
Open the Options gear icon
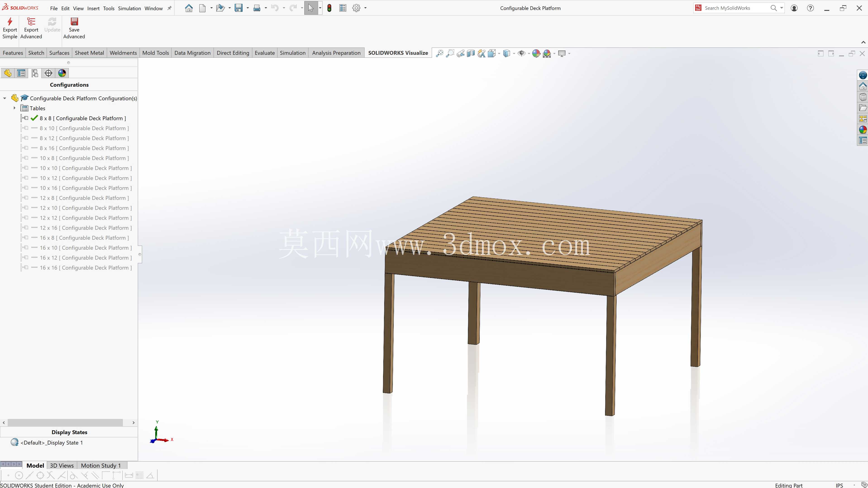point(356,8)
